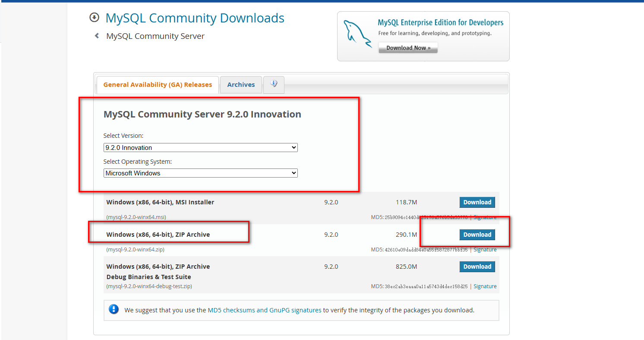Image resolution: width=644 pixels, height=340 pixels.
Task: Click the 290.1M size value
Action: point(407,235)
